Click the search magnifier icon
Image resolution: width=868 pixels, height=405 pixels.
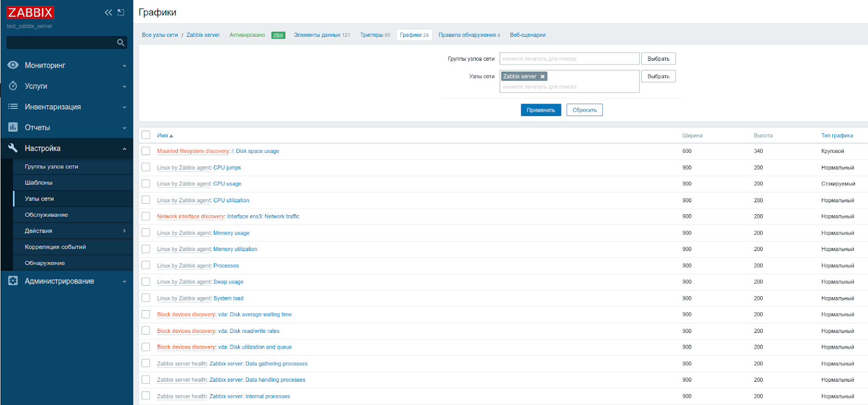point(121,43)
